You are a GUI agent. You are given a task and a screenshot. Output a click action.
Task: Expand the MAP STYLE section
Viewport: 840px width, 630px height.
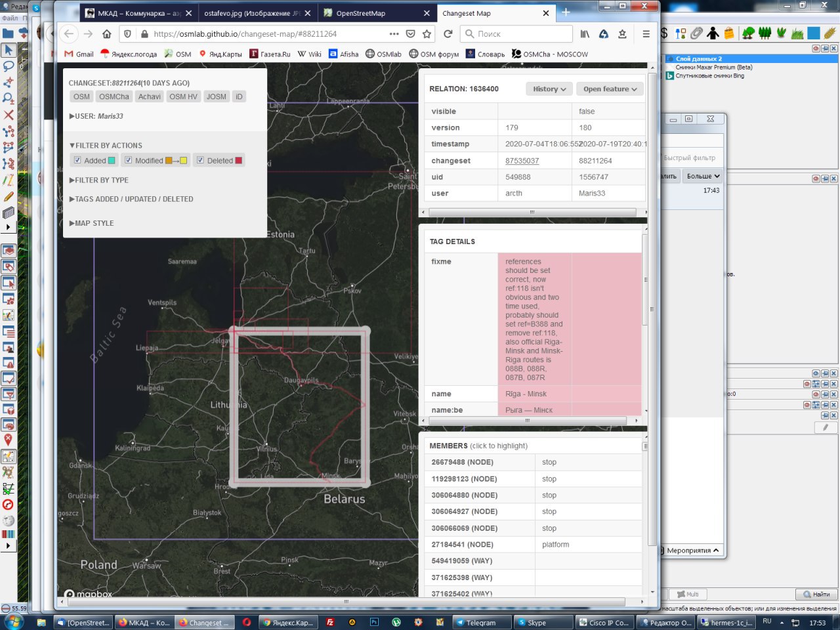[x=91, y=223]
